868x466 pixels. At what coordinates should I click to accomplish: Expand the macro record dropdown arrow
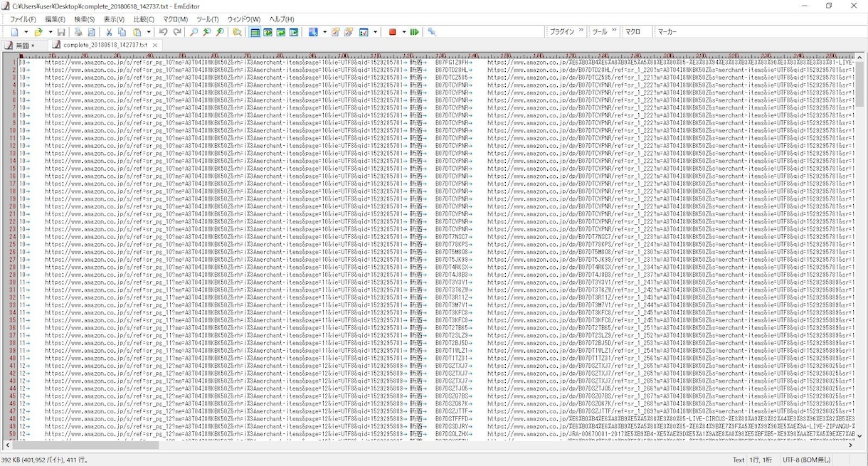coord(403,32)
